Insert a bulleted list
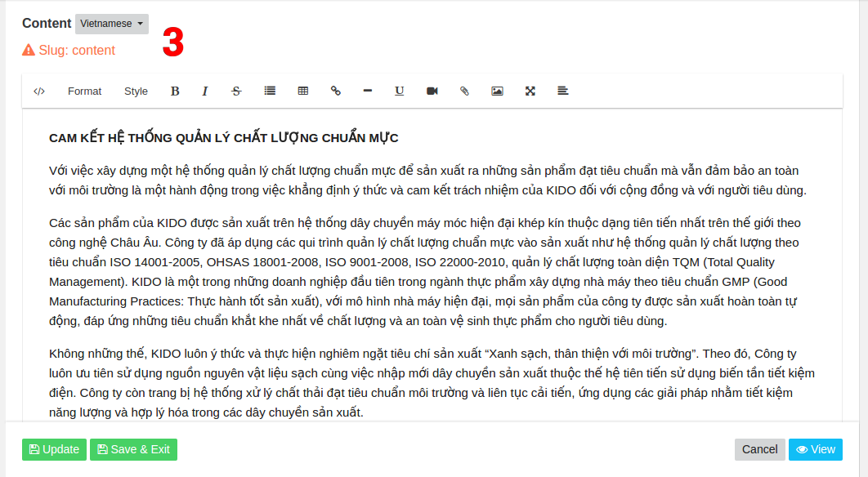Image resolution: width=868 pixels, height=477 pixels. click(x=270, y=91)
